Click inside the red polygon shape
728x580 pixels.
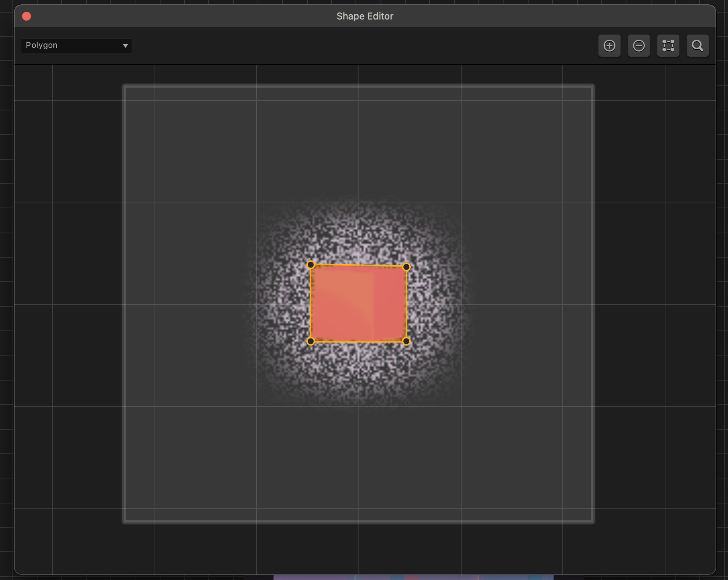pyautogui.click(x=358, y=304)
